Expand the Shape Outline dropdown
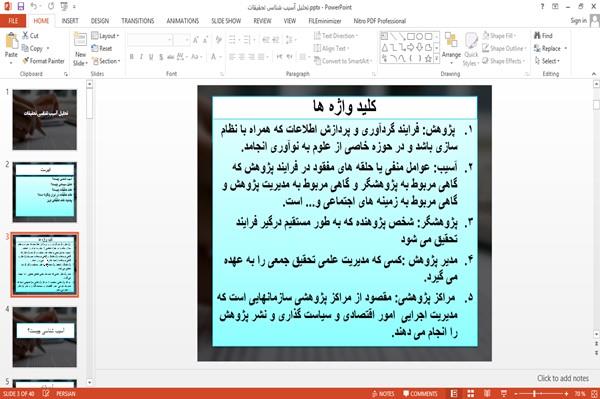 coord(504,48)
